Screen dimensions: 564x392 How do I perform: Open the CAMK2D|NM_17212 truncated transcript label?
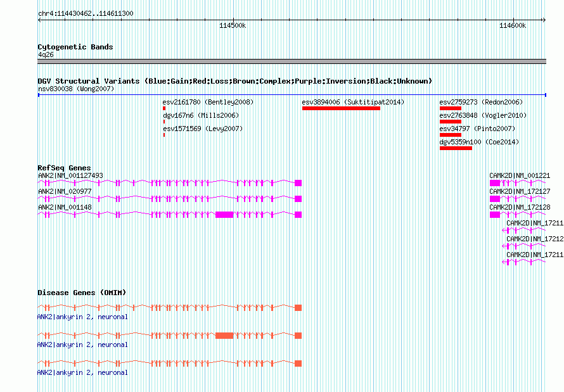[x=535, y=239]
